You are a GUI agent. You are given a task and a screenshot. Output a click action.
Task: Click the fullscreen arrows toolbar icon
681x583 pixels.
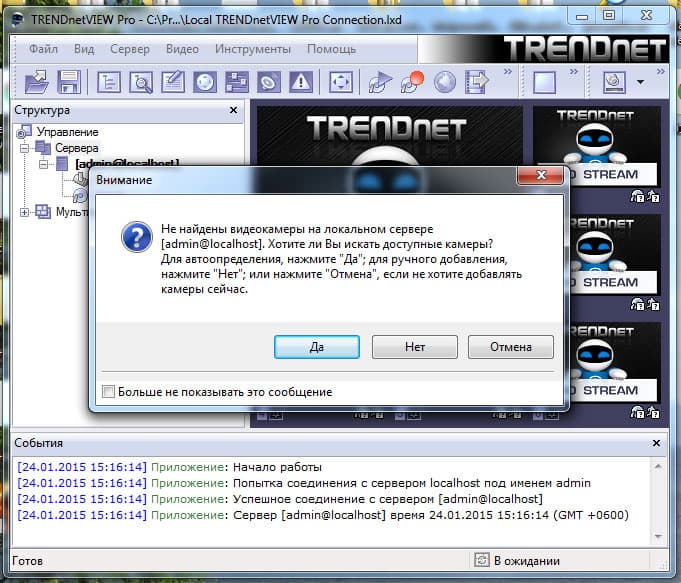340,82
